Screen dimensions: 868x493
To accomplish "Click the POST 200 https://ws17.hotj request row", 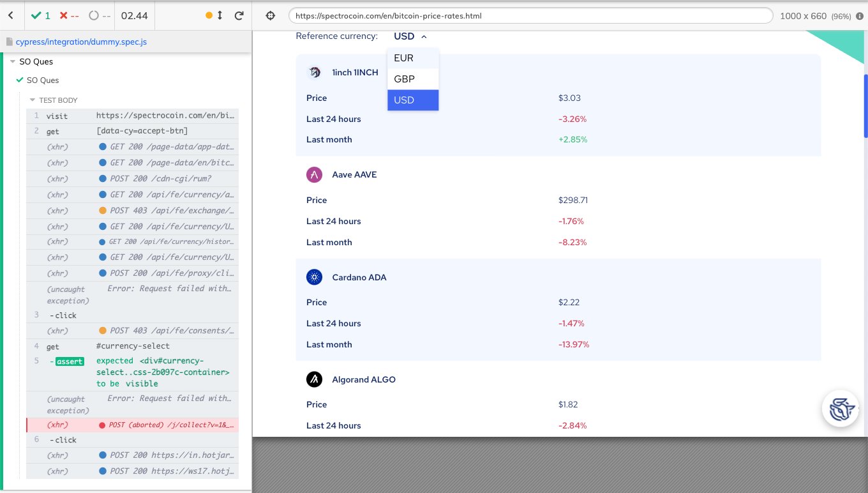I will [133, 471].
